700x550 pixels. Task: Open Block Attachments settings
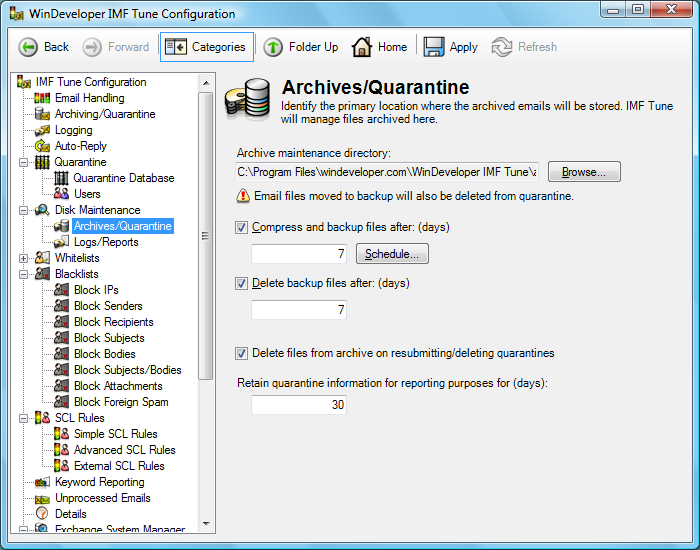click(x=118, y=386)
